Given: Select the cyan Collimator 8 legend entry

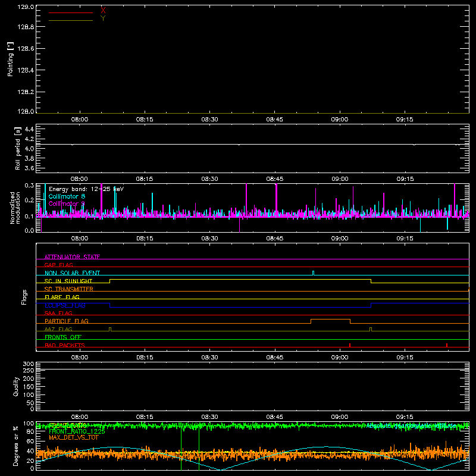Looking at the screenshot, I should (67, 196).
